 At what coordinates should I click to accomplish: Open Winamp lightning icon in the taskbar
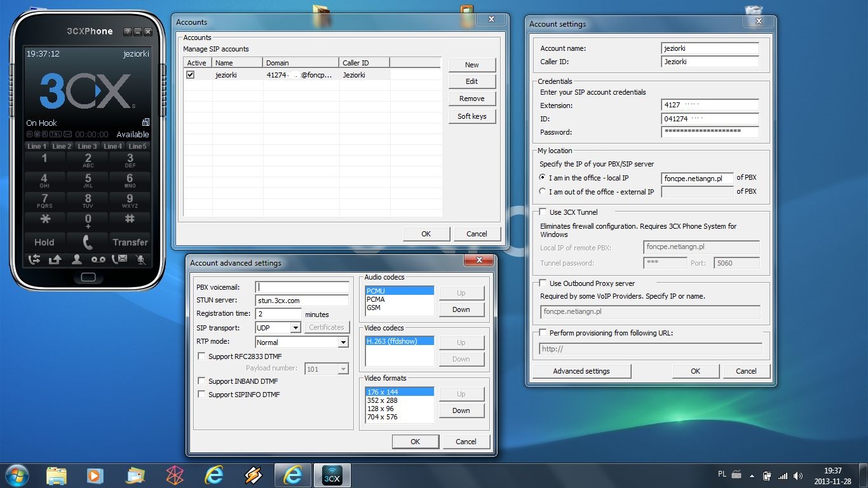pos(253,475)
